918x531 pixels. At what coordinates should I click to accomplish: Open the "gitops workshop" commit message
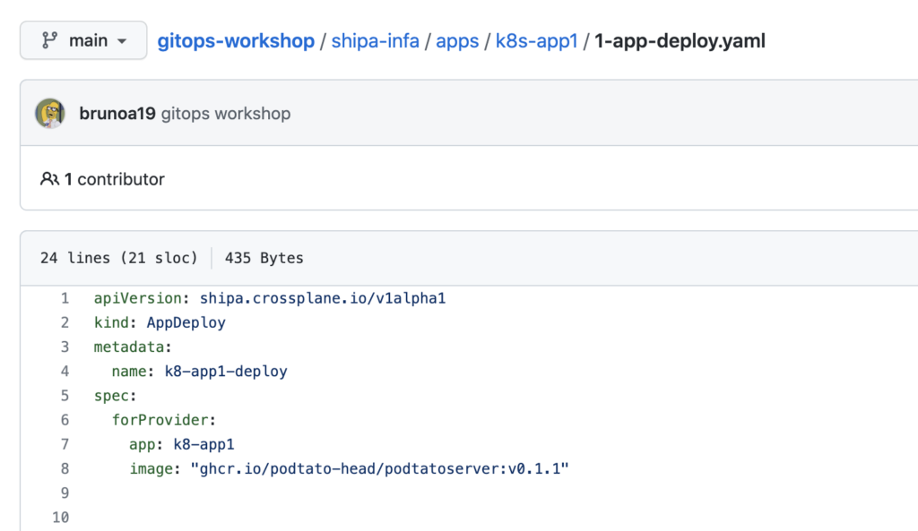coord(226,113)
